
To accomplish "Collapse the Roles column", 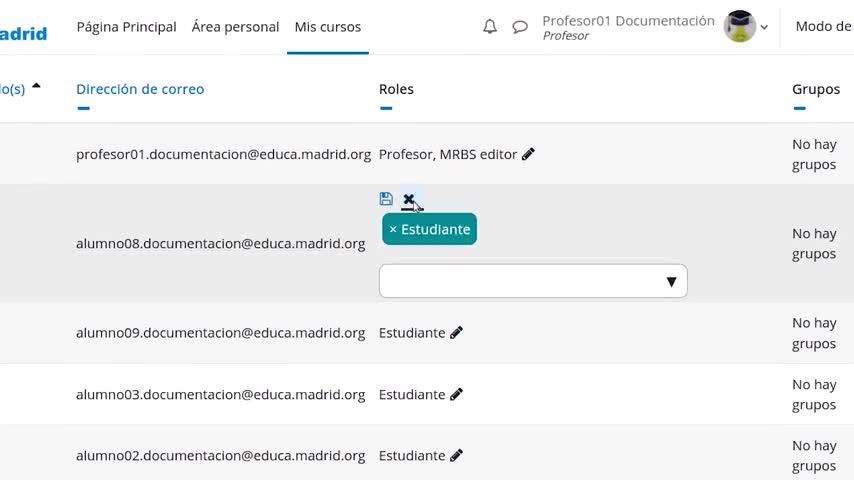I will 386,108.
